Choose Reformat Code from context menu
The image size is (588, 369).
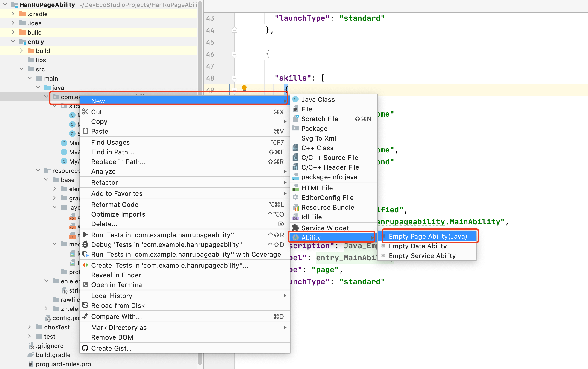185,205
